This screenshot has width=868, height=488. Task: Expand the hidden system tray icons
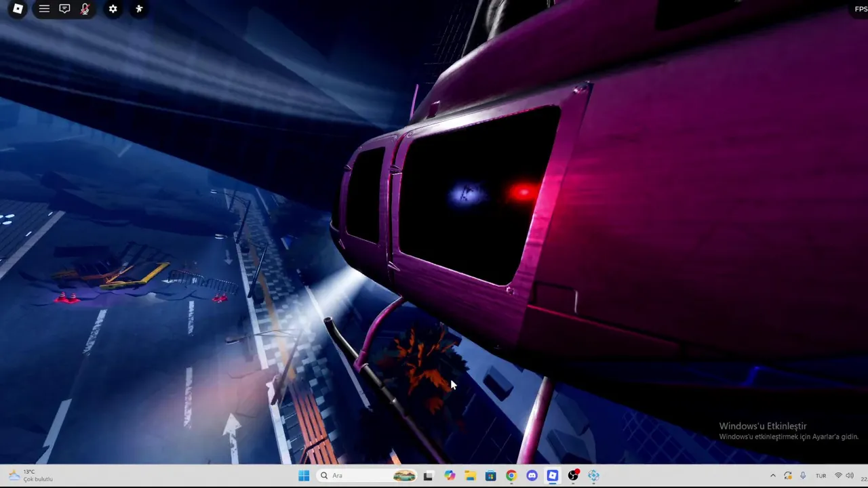pyautogui.click(x=772, y=476)
